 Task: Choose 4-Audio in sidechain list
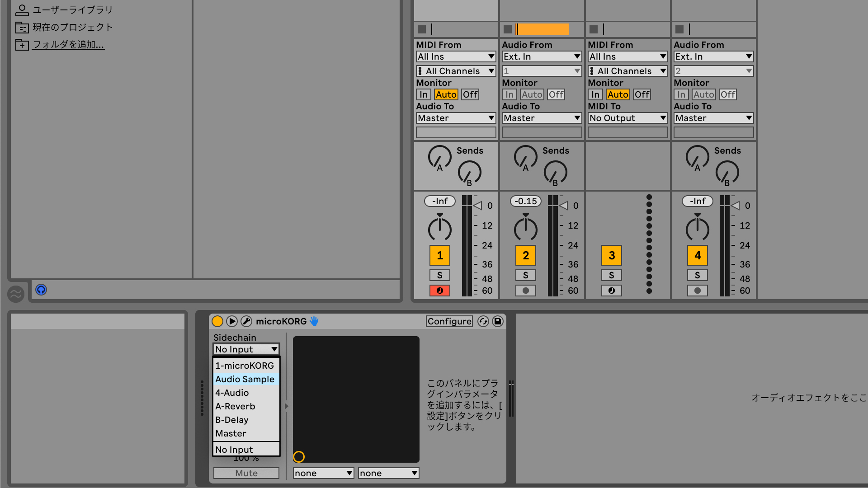coord(246,393)
